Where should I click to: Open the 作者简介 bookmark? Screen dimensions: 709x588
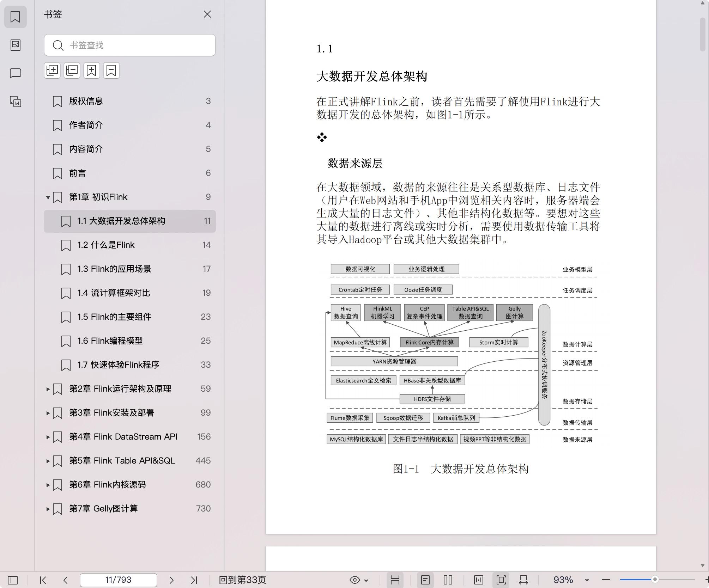[x=130, y=125]
